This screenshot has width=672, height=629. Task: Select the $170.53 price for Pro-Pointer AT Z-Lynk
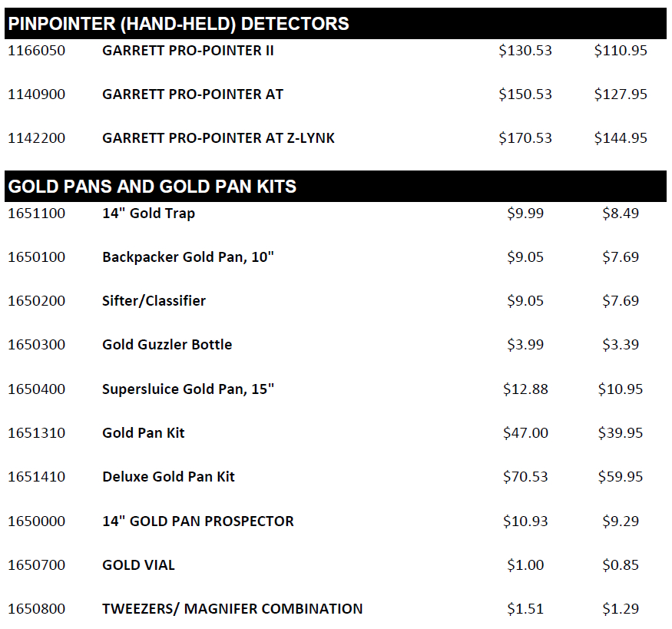tap(525, 138)
